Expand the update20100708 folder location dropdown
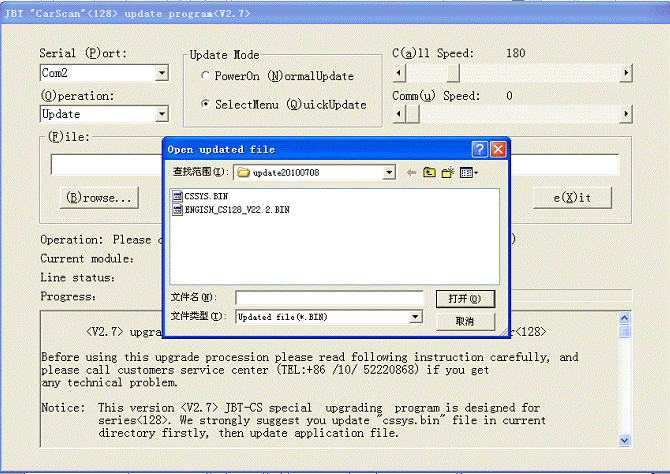The height and width of the screenshot is (474, 670). tap(389, 173)
